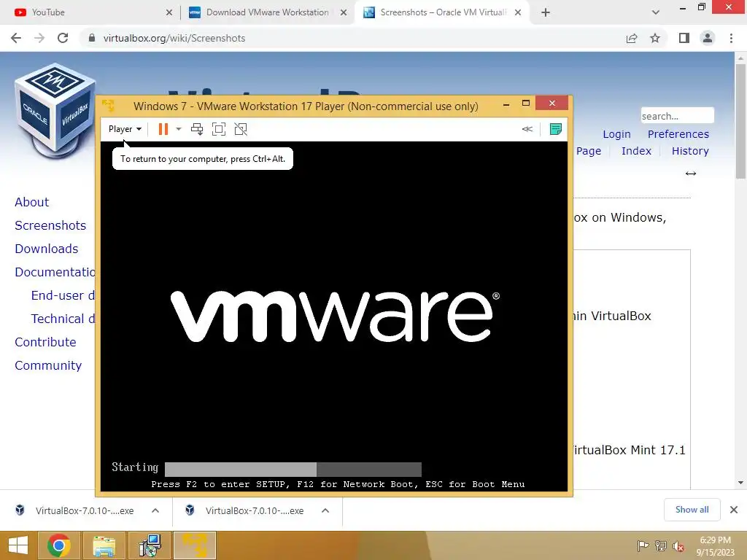Screen dimensions: 747x560
Task: Click the page vertical scrollbar thumb
Action: tap(740, 122)
